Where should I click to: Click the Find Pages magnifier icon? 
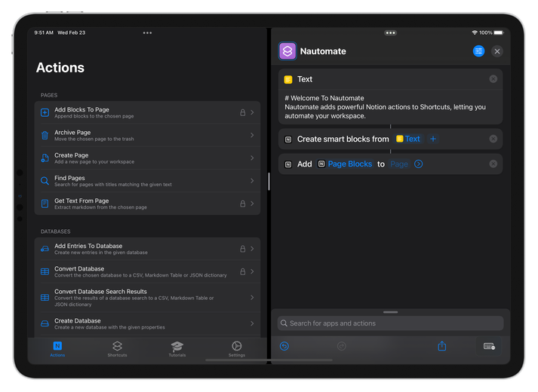tap(45, 181)
